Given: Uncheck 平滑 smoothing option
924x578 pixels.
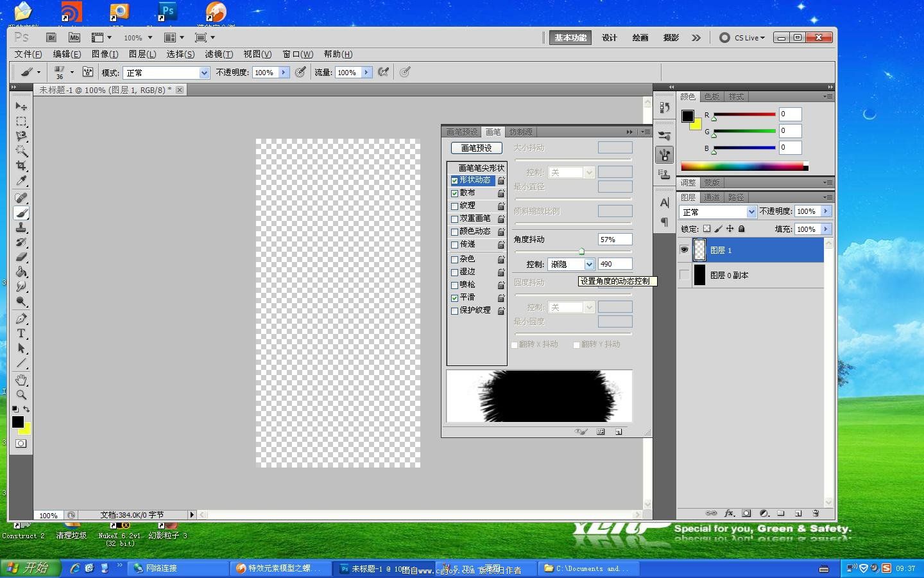Looking at the screenshot, I should tap(455, 298).
